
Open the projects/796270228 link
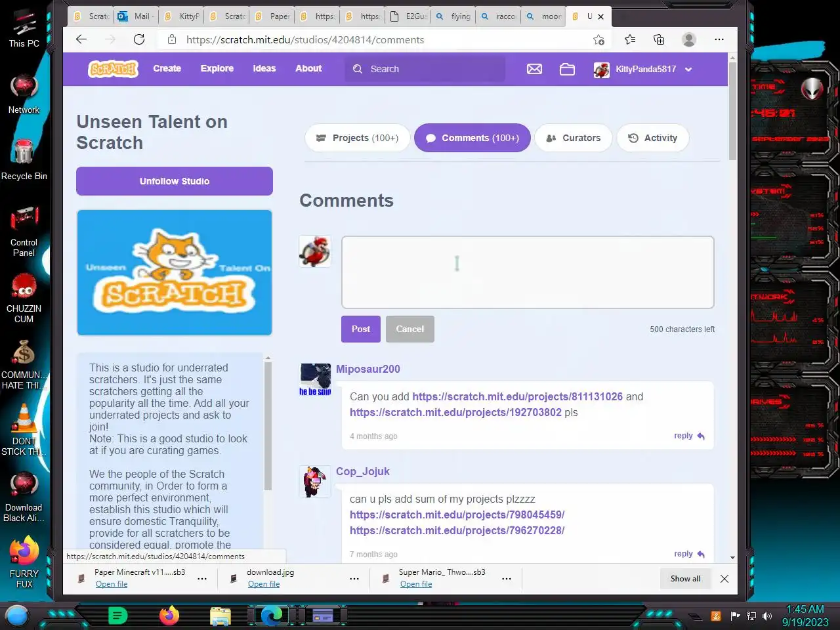457,530
